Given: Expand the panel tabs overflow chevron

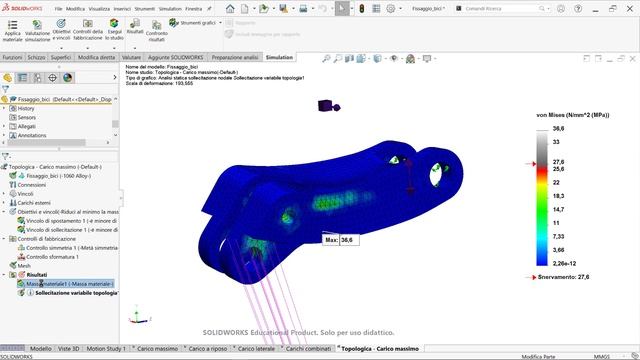Looking at the screenshot, I should click(x=115, y=78).
